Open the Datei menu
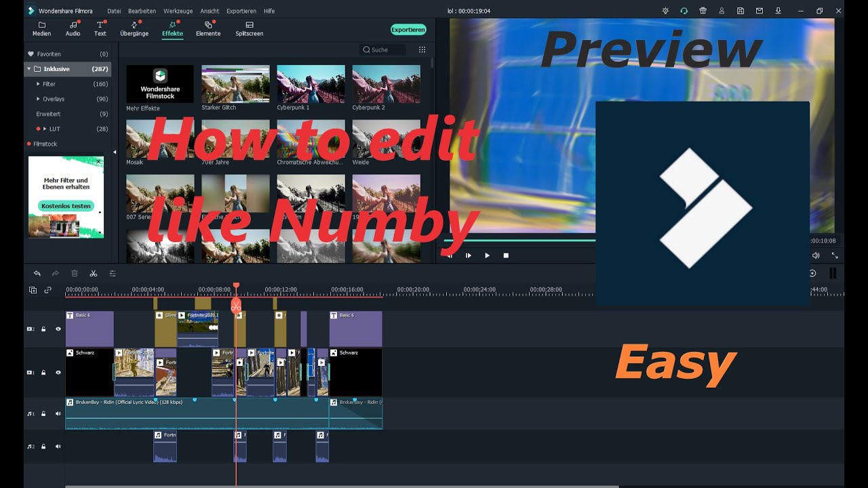868x488 pixels. pos(114,11)
